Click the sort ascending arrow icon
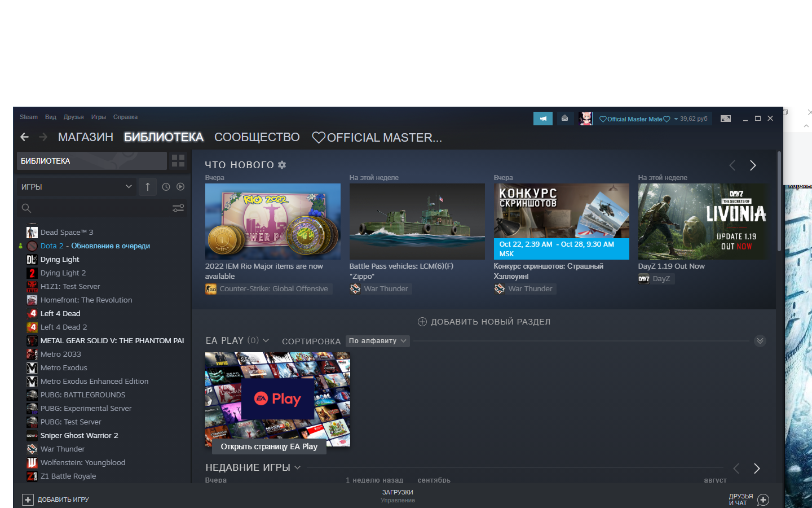Viewport: 812px width, 508px height. point(148,187)
